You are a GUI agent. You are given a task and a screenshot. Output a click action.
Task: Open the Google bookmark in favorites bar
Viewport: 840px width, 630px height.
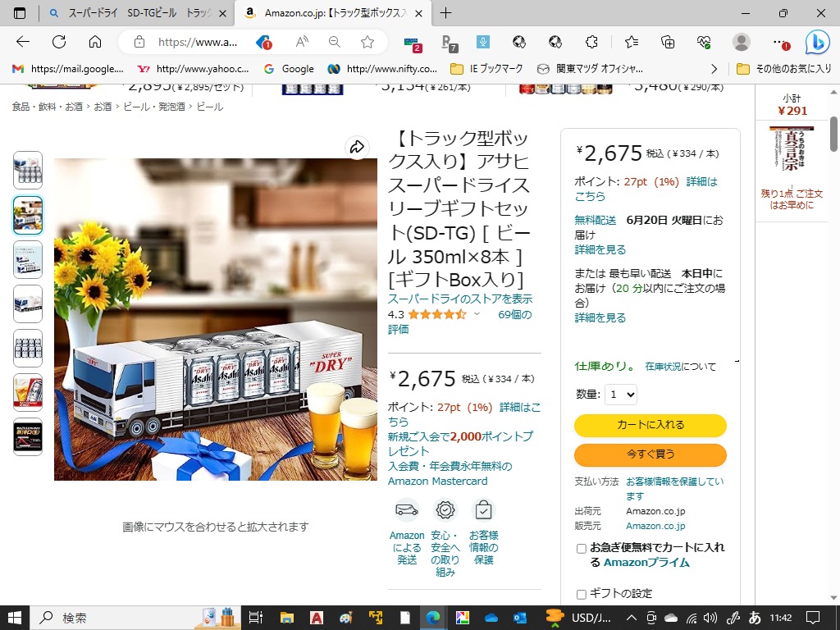click(x=290, y=69)
